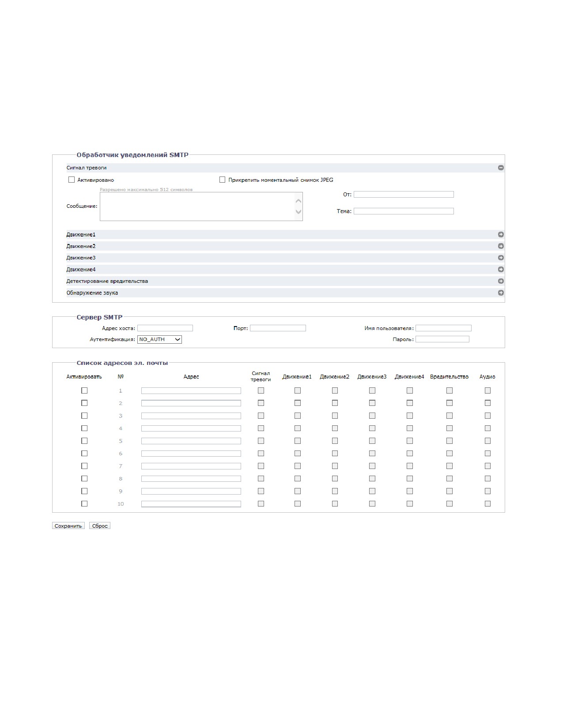
Task: Click Сигнал тревоги section header
Action: (x=285, y=168)
